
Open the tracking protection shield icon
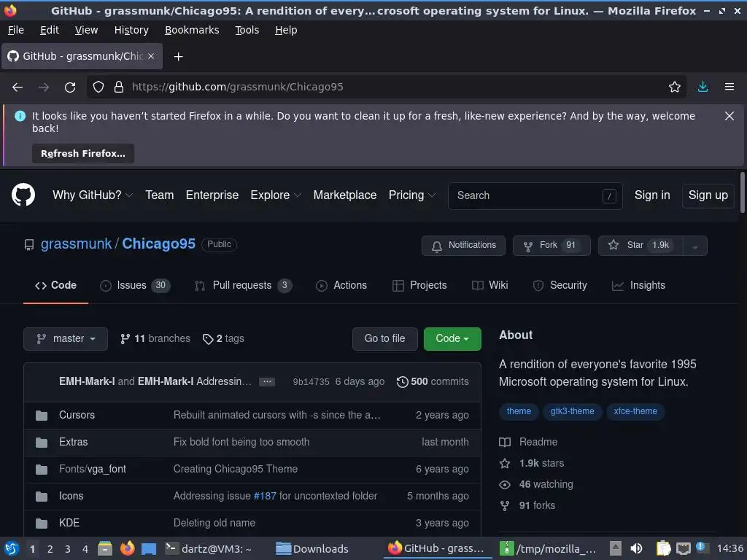[x=98, y=87]
